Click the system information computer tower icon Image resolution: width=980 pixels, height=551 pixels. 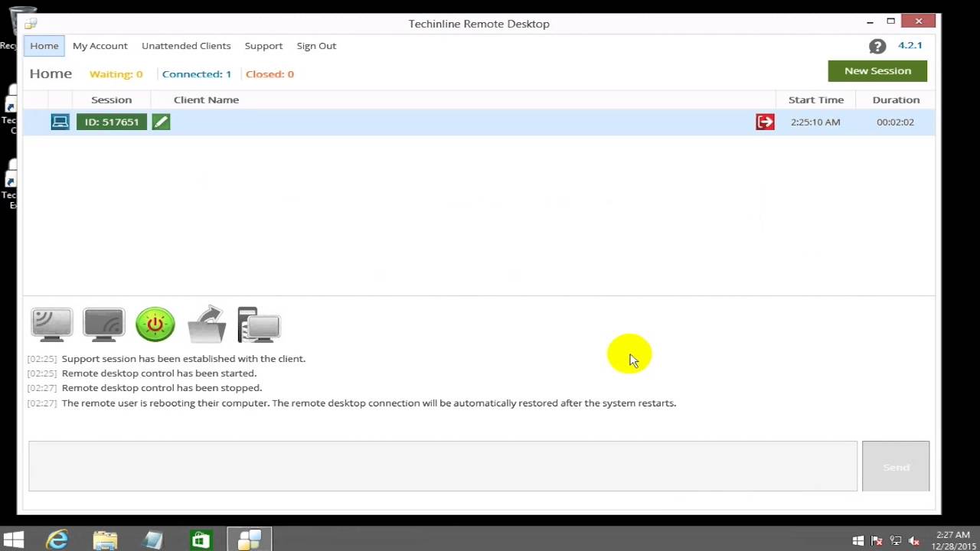coord(259,324)
